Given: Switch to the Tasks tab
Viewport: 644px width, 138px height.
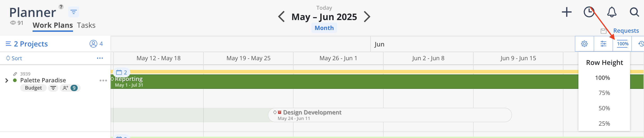Looking at the screenshot, I should 86,25.
